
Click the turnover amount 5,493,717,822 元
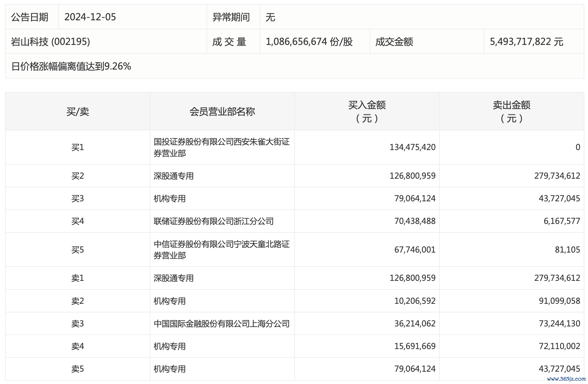pyautogui.click(x=526, y=42)
